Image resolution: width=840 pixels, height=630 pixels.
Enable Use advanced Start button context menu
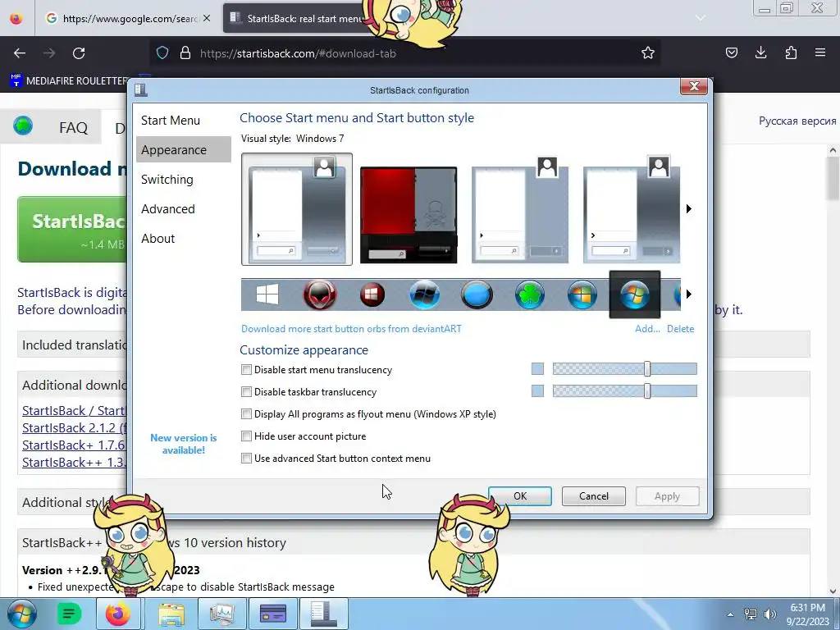[x=246, y=458]
